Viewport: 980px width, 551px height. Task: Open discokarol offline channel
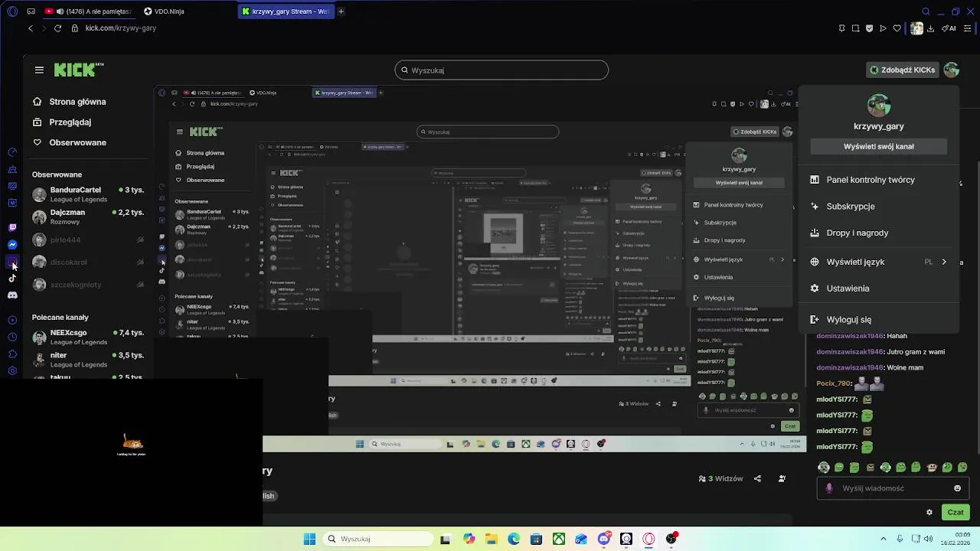click(x=88, y=262)
